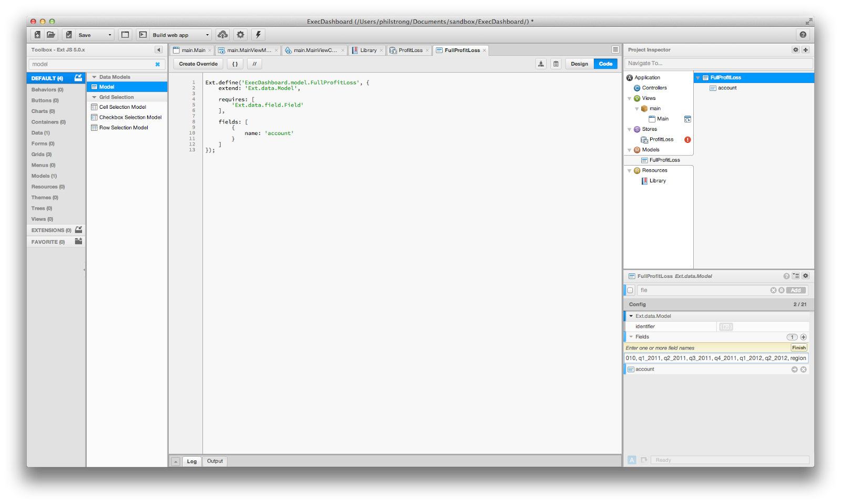Click the red error icon beside ProfitLoss
Viewport: 841px width, 504px height.
(x=688, y=140)
